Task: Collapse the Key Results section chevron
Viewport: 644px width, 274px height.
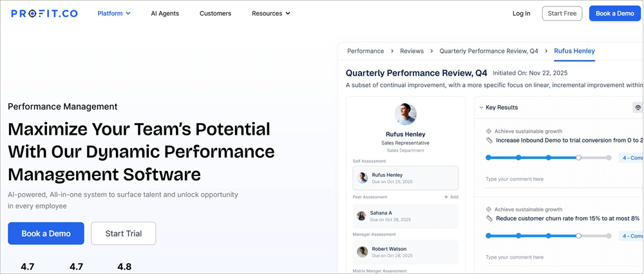Action: [x=480, y=108]
